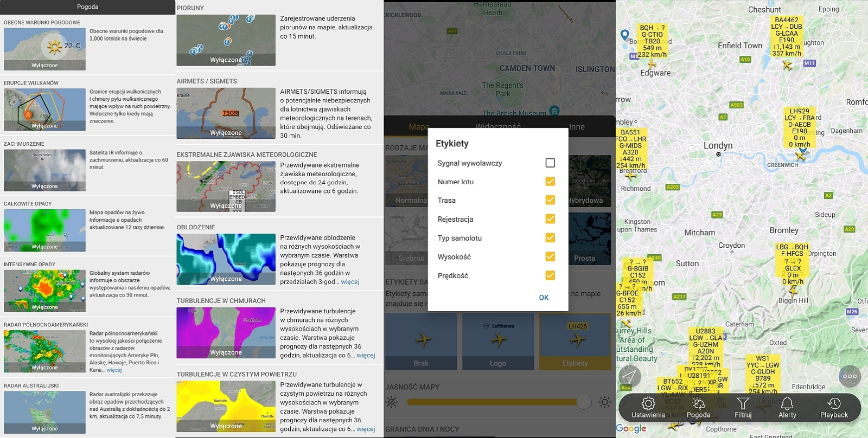Tap the location arrow compass button
Image resolution: width=868 pixels, height=438 pixels.
coord(629,376)
